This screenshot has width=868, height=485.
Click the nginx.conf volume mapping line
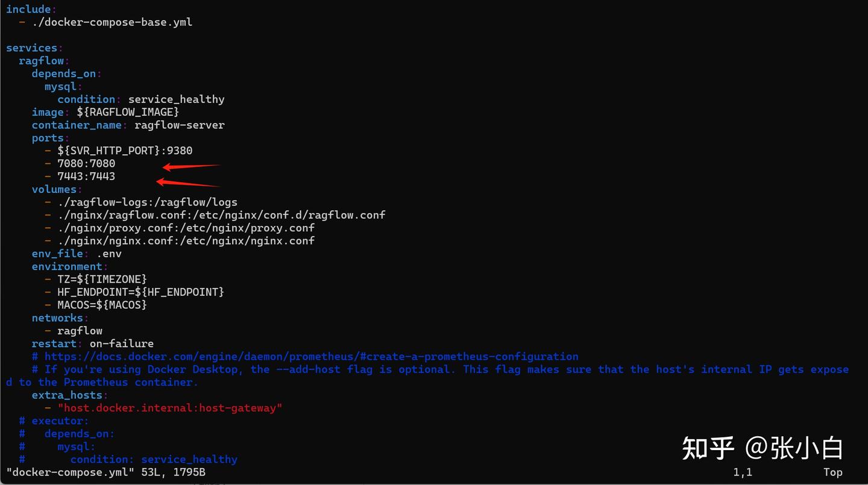186,241
